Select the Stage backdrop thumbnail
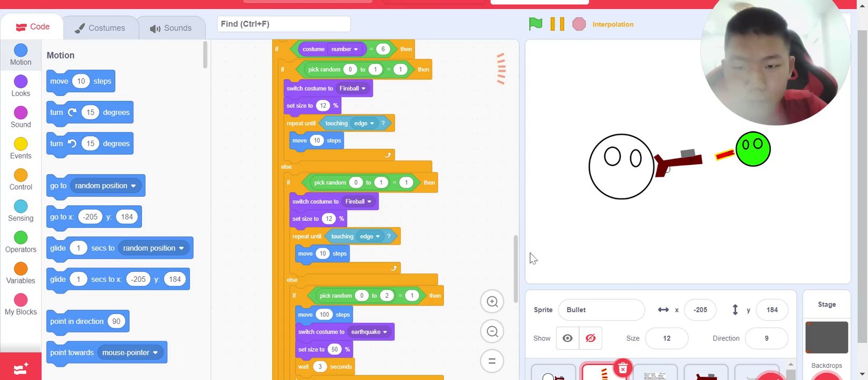Image resolution: width=868 pixels, height=380 pixels. click(826, 337)
